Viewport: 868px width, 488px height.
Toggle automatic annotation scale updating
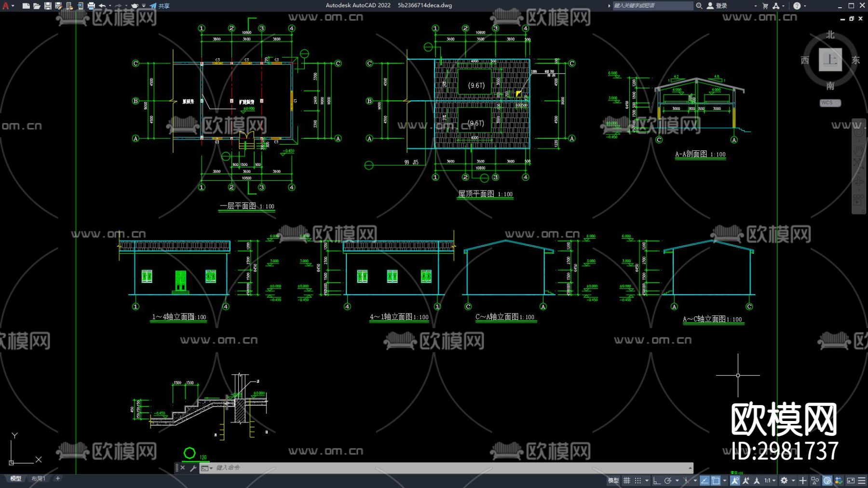746,480
